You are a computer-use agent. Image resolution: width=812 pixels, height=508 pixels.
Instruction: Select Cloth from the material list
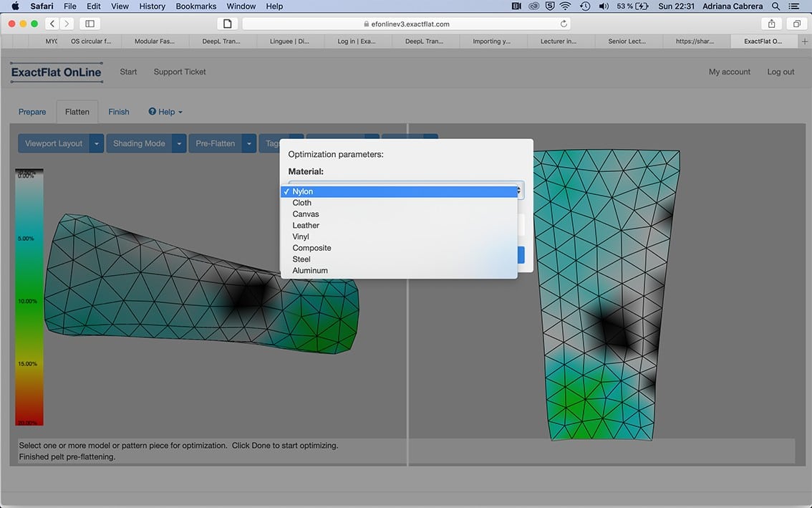click(x=301, y=203)
